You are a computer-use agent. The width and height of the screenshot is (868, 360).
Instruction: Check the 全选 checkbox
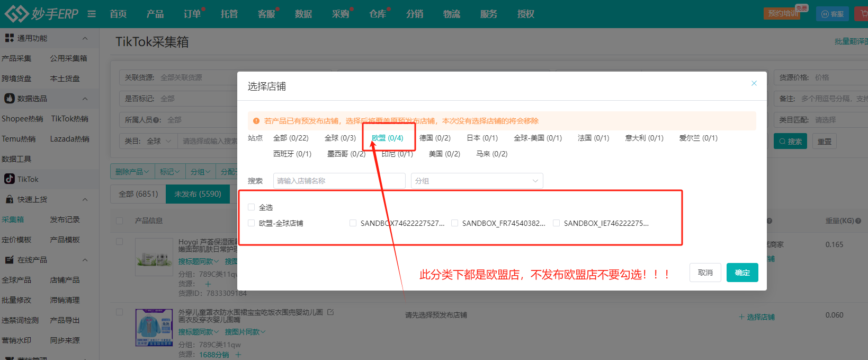point(252,207)
